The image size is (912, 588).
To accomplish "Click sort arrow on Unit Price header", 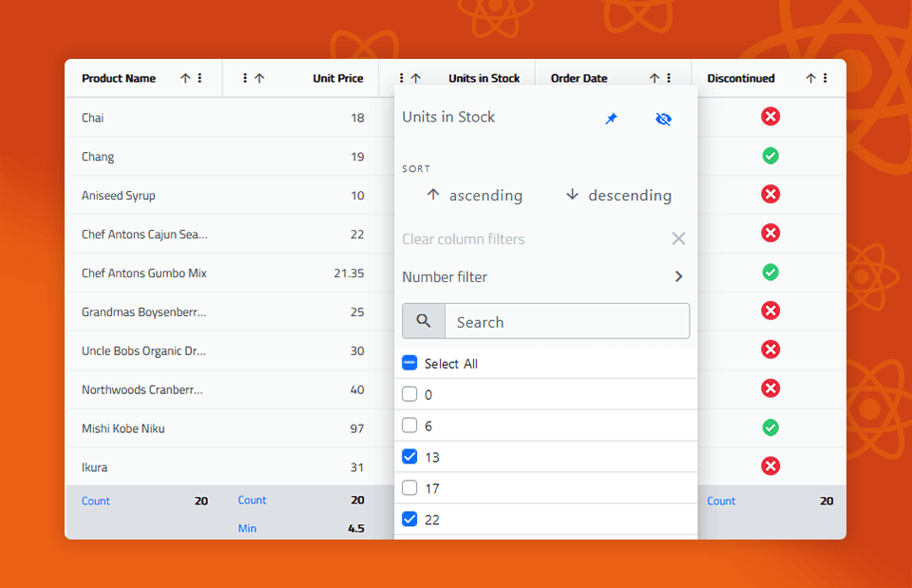I will (x=259, y=79).
